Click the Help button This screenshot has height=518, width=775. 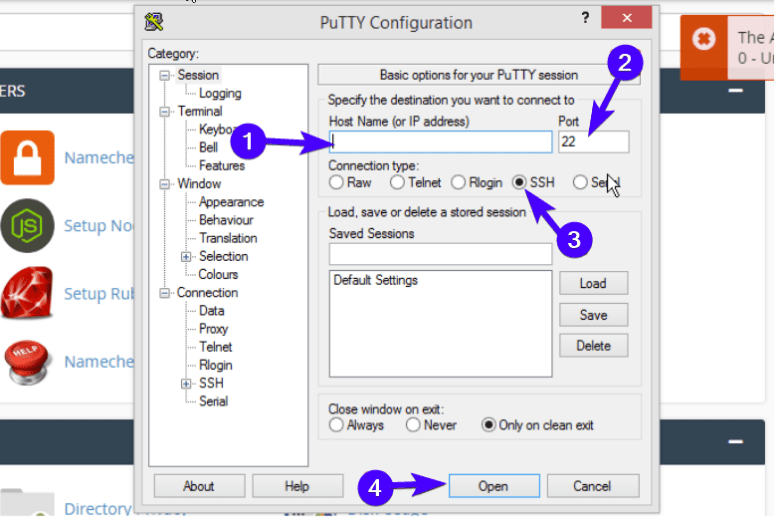click(x=297, y=486)
